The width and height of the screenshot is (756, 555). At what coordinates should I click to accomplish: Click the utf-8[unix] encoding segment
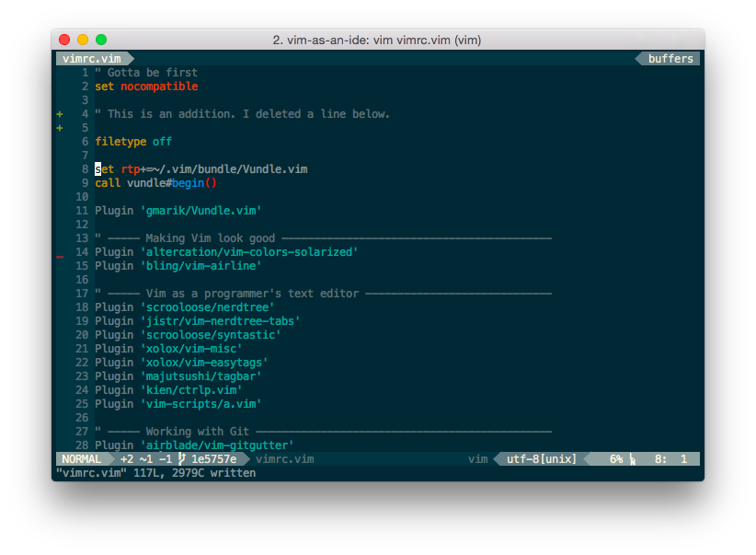coord(542,459)
